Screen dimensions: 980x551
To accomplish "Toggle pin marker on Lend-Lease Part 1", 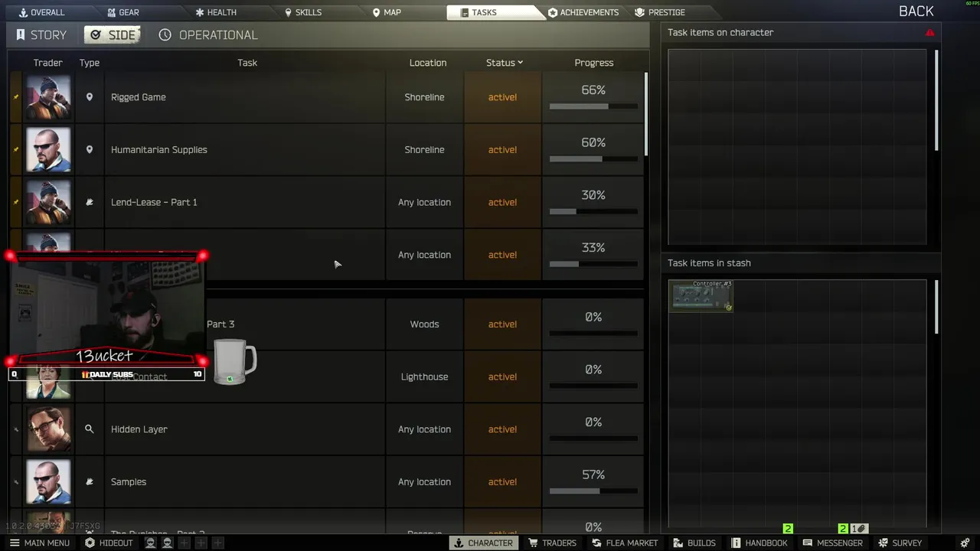I will (16, 202).
